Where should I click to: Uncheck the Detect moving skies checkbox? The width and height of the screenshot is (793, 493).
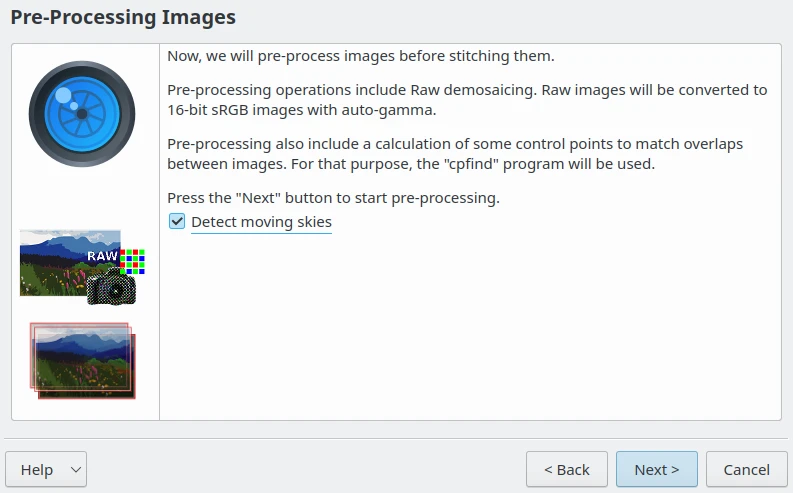pyautogui.click(x=177, y=221)
